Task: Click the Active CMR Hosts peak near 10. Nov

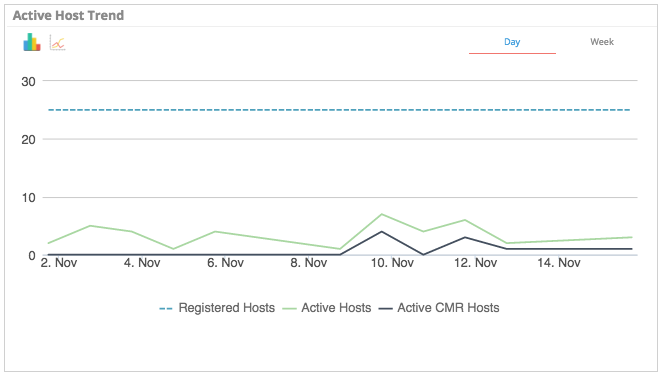Action: point(382,232)
